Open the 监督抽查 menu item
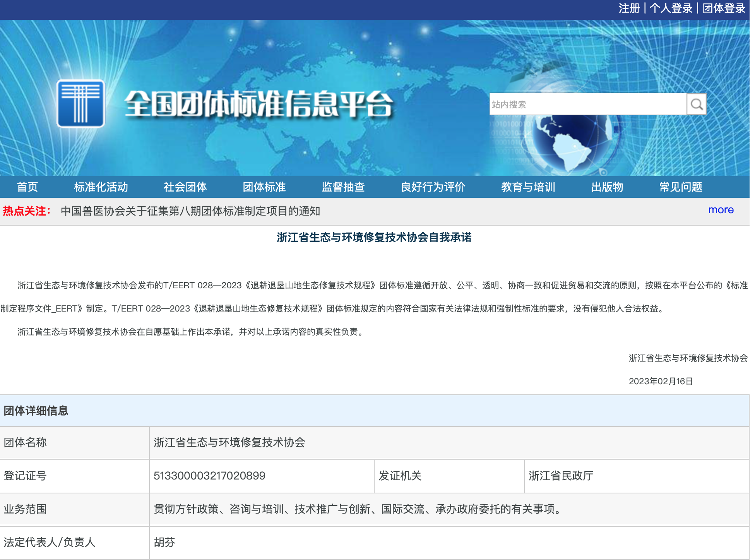Screen dimensions: 755x560 pos(343,187)
